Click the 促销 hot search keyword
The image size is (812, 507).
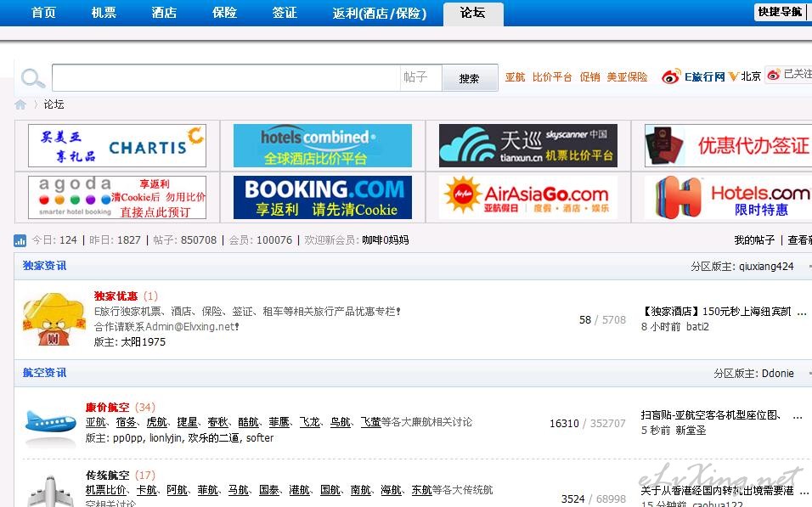pos(589,77)
